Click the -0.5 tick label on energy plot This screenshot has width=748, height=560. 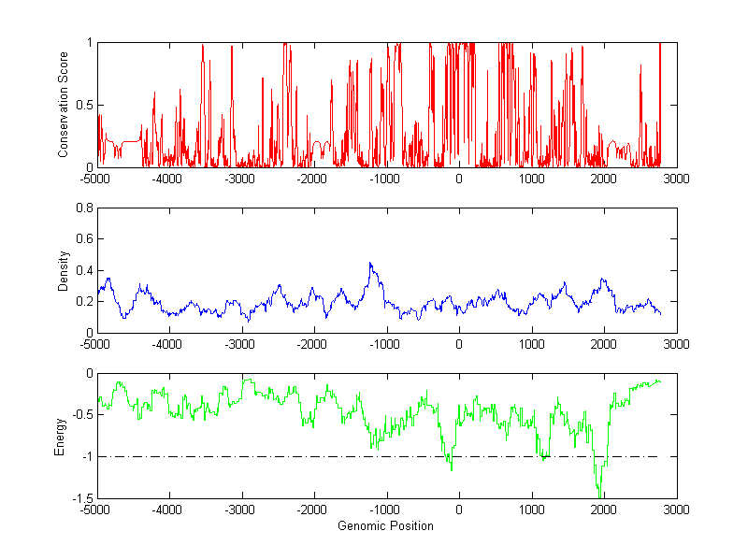tap(82, 414)
